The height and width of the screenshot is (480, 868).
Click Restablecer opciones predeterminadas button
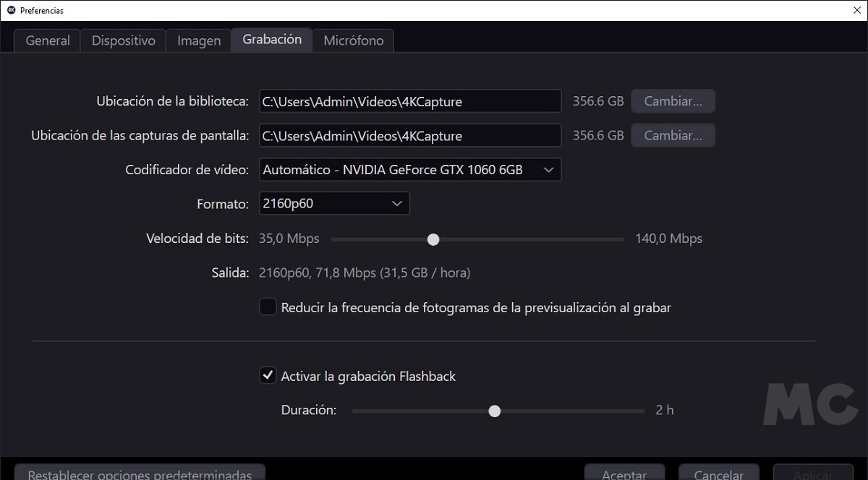pos(140,473)
